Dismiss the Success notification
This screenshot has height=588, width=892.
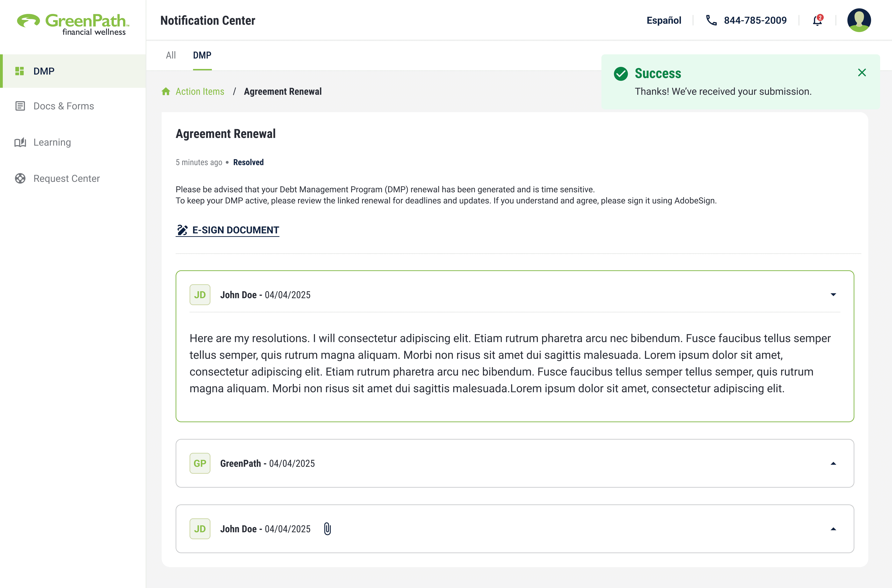click(862, 73)
